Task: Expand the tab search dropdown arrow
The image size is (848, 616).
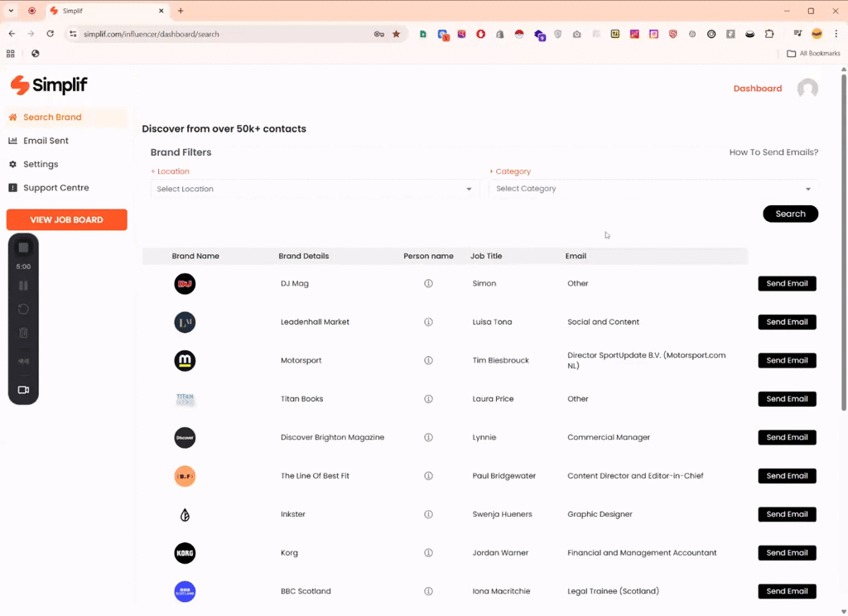Action: click(11, 11)
